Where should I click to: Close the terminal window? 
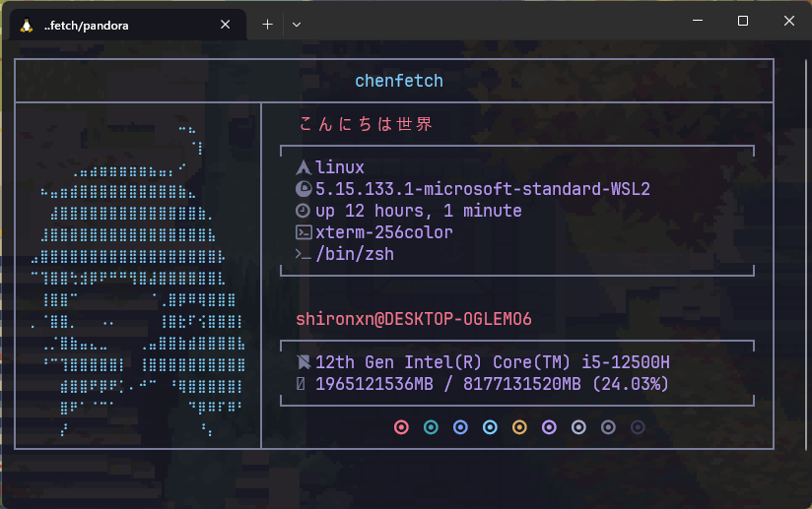tap(788, 21)
